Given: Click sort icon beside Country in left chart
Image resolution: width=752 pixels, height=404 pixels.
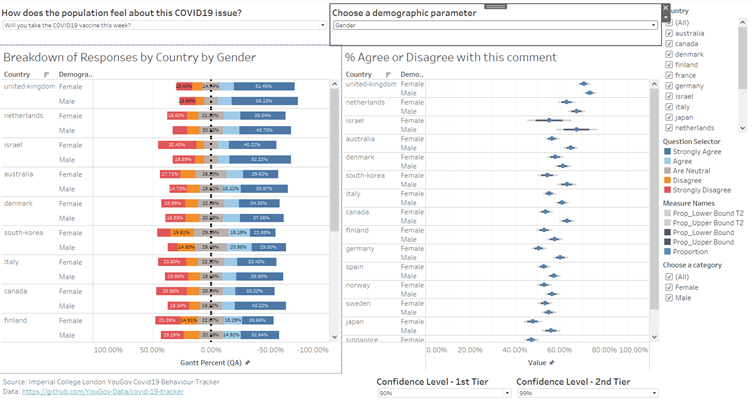Looking at the screenshot, I should point(47,75).
